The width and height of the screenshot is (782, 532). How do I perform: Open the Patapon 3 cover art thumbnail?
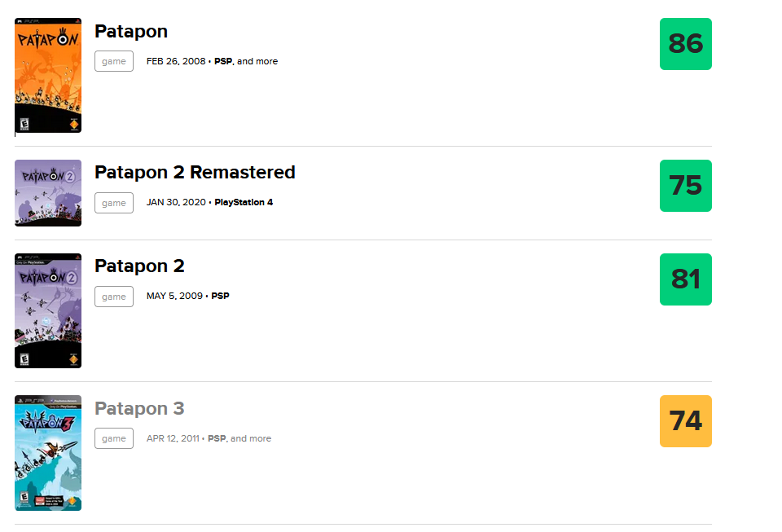pos(48,453)
